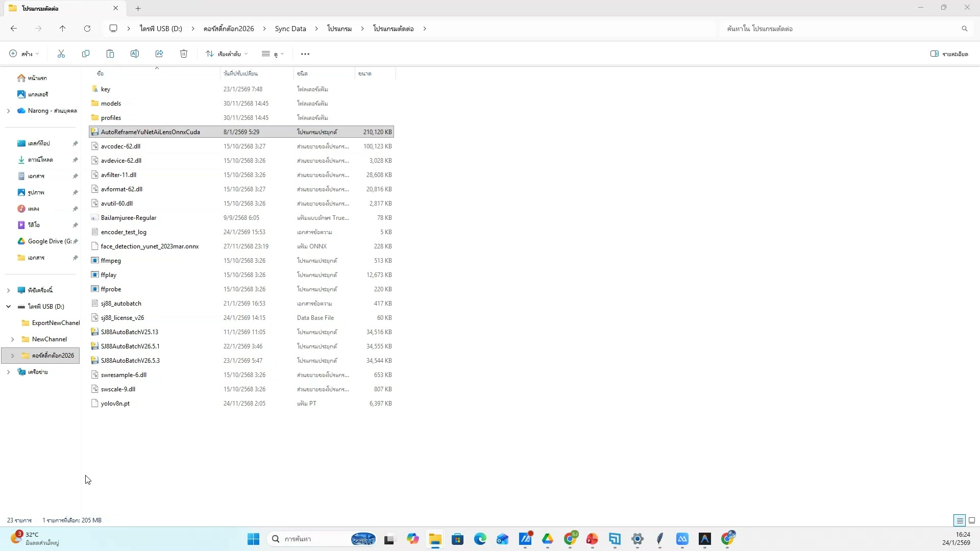Screen dimensions: 980x551
Task: Go back to the previous folder
Action: click(14, 29)
